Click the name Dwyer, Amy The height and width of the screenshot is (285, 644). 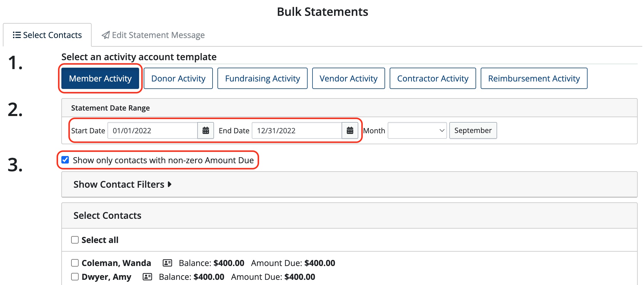(106, 277)
